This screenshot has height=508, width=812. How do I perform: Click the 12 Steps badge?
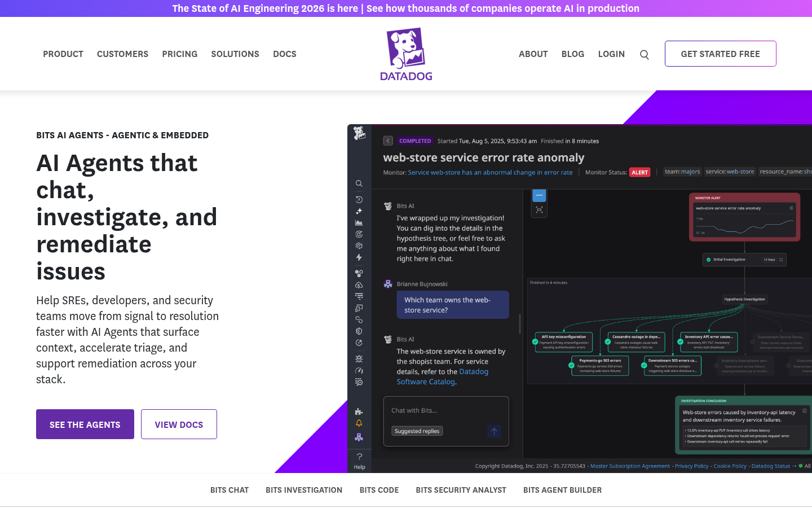pyautogui.click(x=769, y=260)
